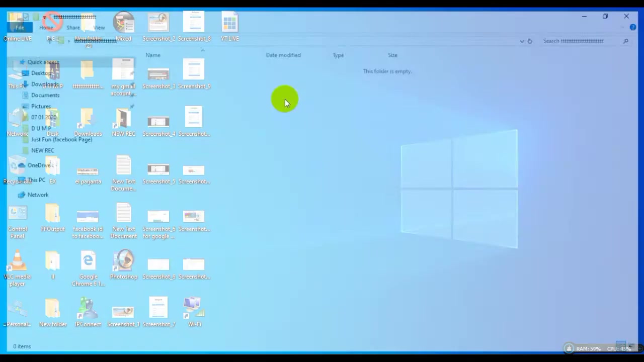This screenshot has height=362, width=644.
Task: Sort by the Type column header
Action: [x=338, y=55]
